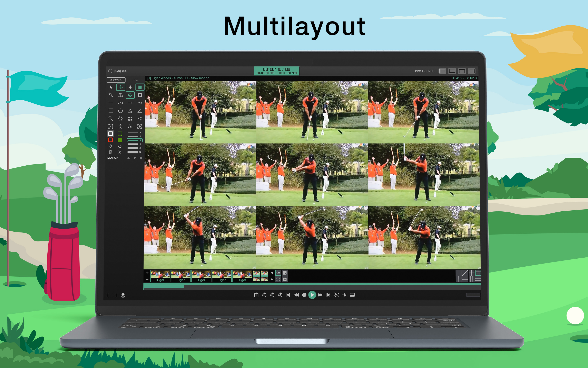Set line thickness to 32
Viewport: 588px width, 368px height.
click(134, 152)
